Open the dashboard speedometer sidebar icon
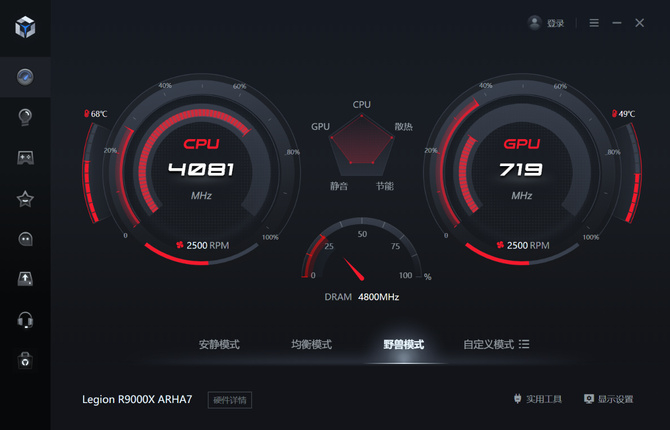 [x=25, y=77]
